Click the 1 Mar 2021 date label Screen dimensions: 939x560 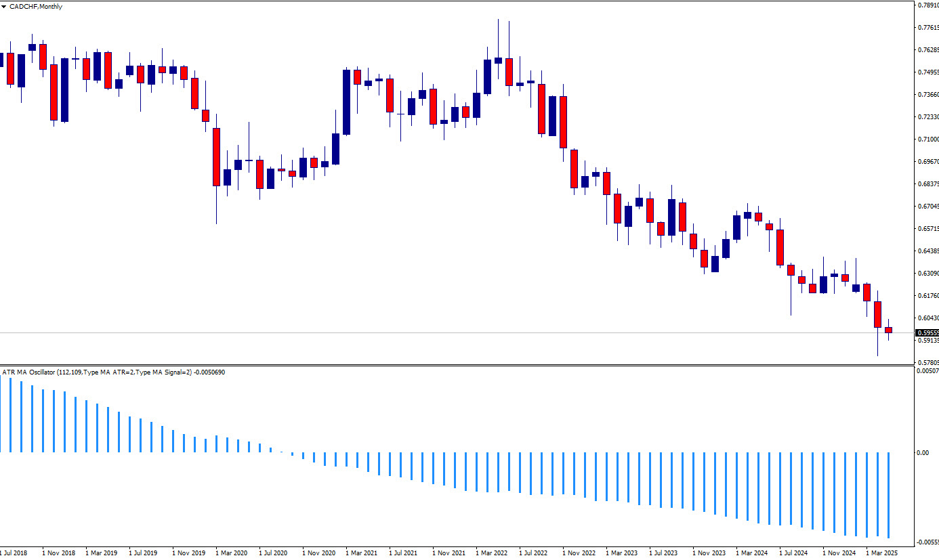tap(362, 553)
